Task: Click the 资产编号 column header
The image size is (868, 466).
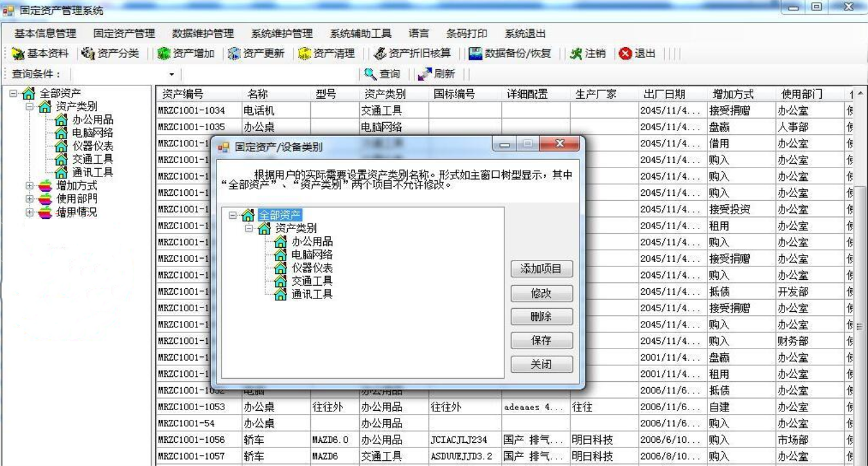Action: tap(199, 94)
